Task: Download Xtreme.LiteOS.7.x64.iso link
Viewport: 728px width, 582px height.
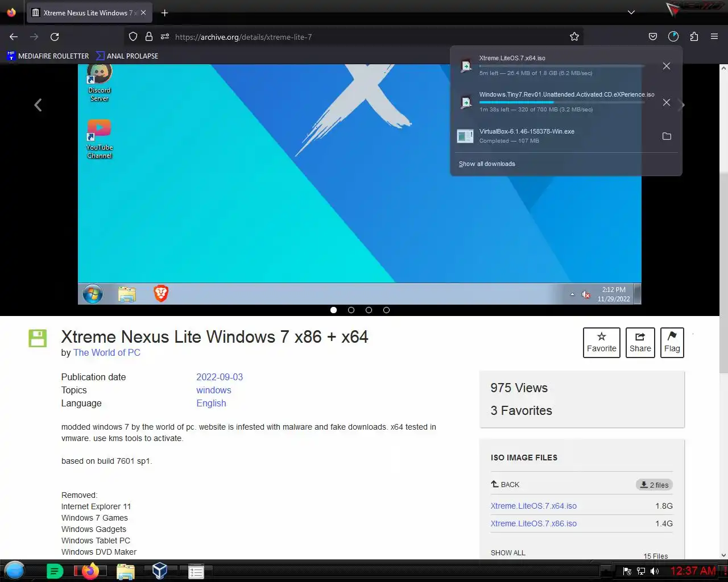Action: pos(533,506)
